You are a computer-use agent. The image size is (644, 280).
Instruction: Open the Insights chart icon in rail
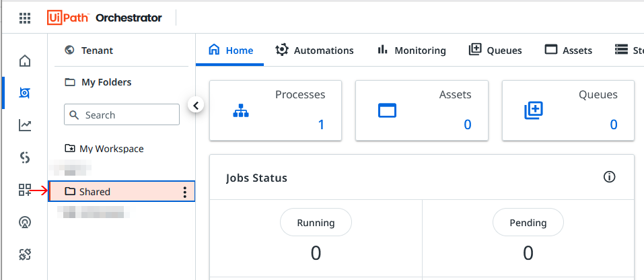pyautogui.click(x=25, y=125)
